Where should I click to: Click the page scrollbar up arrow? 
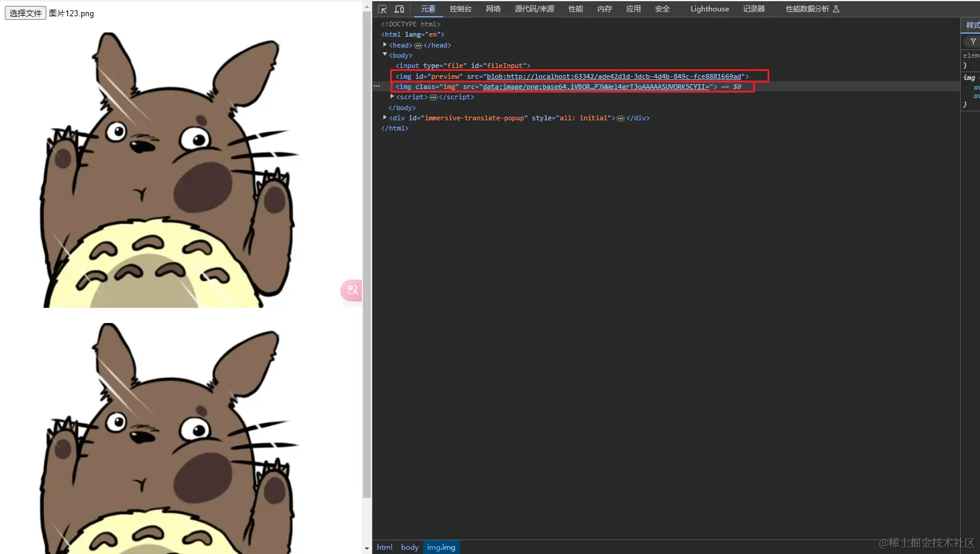[x=367, y=7]
